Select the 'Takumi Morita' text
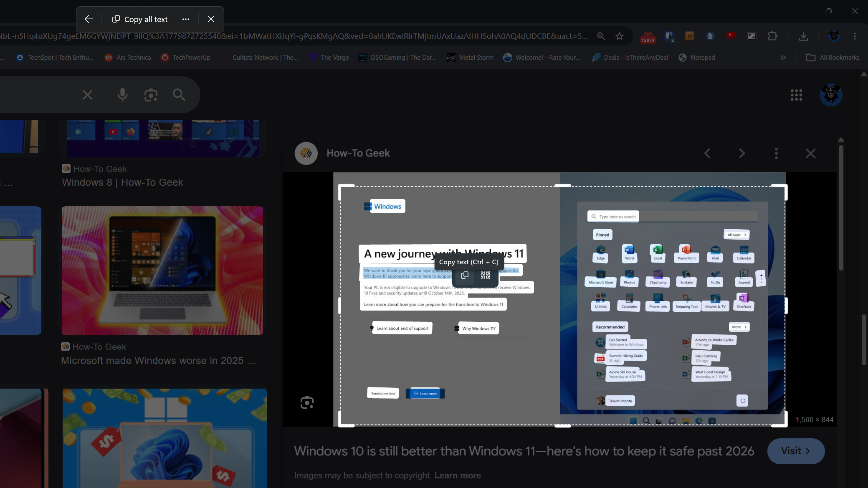The height and width of the screenshot is (488, 868). point(620,401)
